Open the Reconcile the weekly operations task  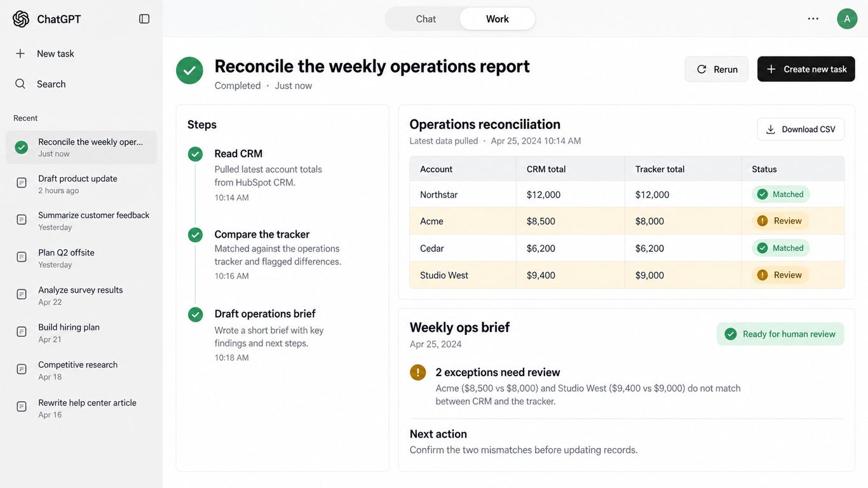coord(81,147)
